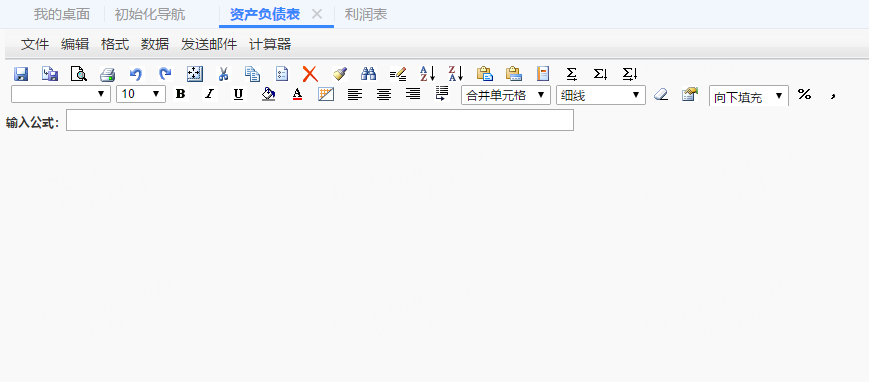Click the eraser clear icon
This screenshot has width=869, height=382.
tap(661, 94)
